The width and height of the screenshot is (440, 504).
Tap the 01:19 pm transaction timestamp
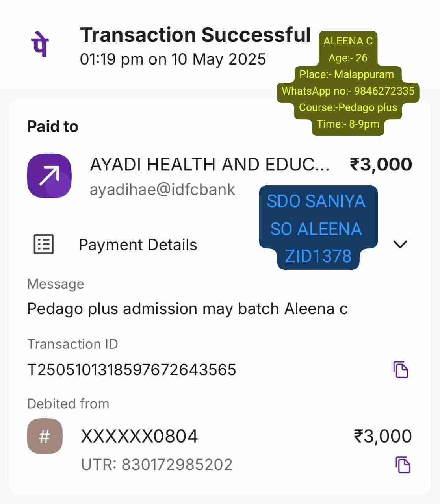[x=173, y=59]
